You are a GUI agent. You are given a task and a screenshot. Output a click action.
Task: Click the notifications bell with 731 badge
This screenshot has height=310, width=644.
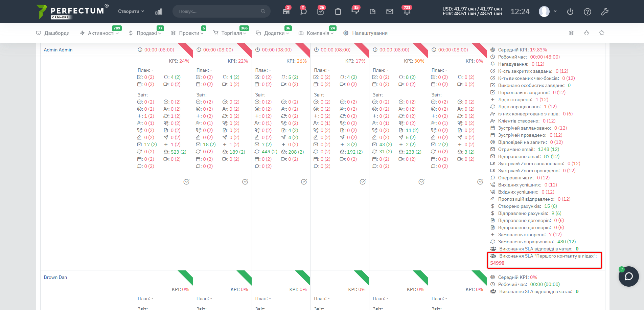pos(407,12)
